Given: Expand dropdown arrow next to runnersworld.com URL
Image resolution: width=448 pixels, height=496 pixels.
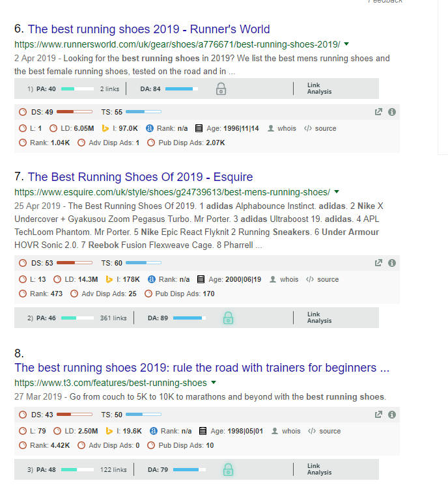Looking at the screenshot, I should (x=346, y=44).
